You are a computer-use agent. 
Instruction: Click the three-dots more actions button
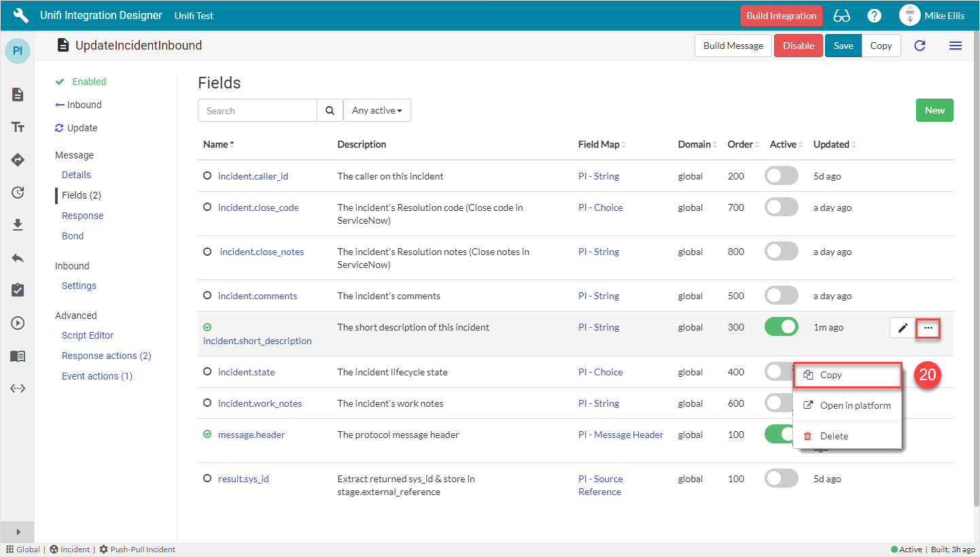[928, 328]
